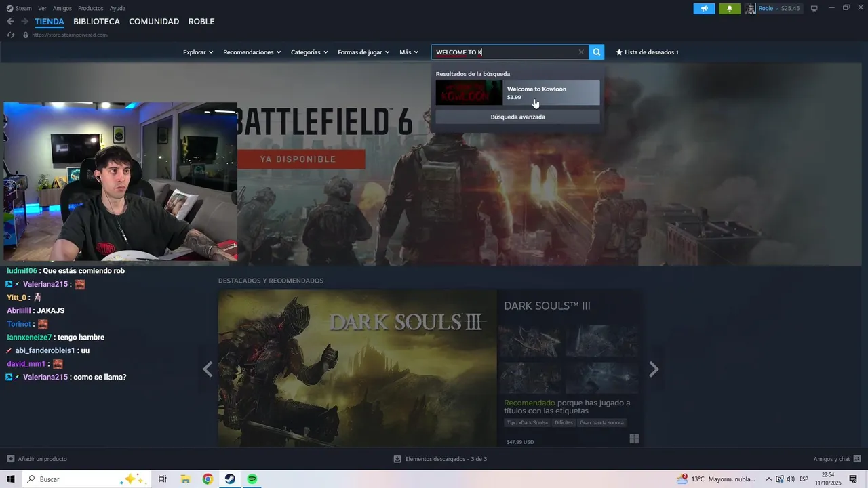This screenshot has width=868, height=488.
Task: Open Amigos y chat icon
Action: coord(857,459)
